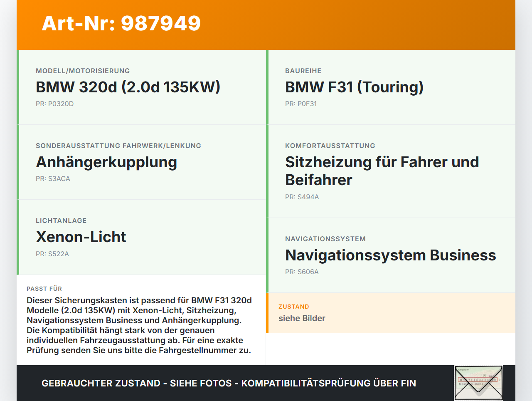532x401 pixels.
Task: Click the BMW F31 (Touring) Baureihe entry
Action: click(x=354, y=87)
